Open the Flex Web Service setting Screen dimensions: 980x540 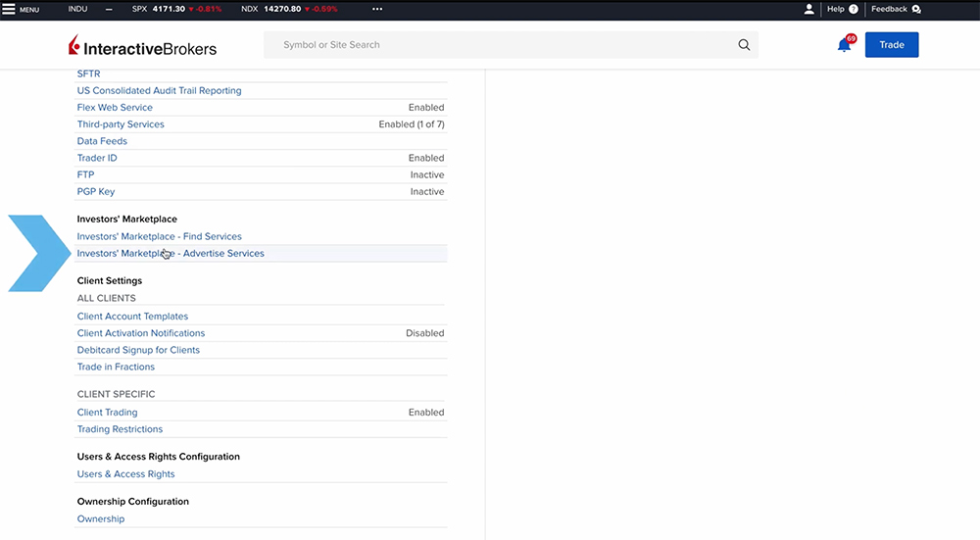pyautogui.click(x=115, y=108)
